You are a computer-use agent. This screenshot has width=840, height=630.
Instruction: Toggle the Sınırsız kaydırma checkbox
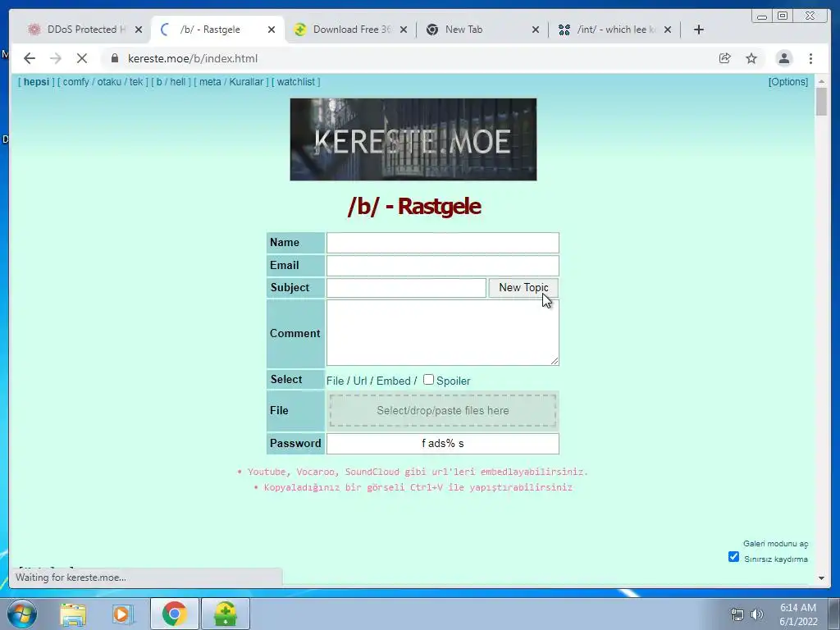(x=734, y=557)
